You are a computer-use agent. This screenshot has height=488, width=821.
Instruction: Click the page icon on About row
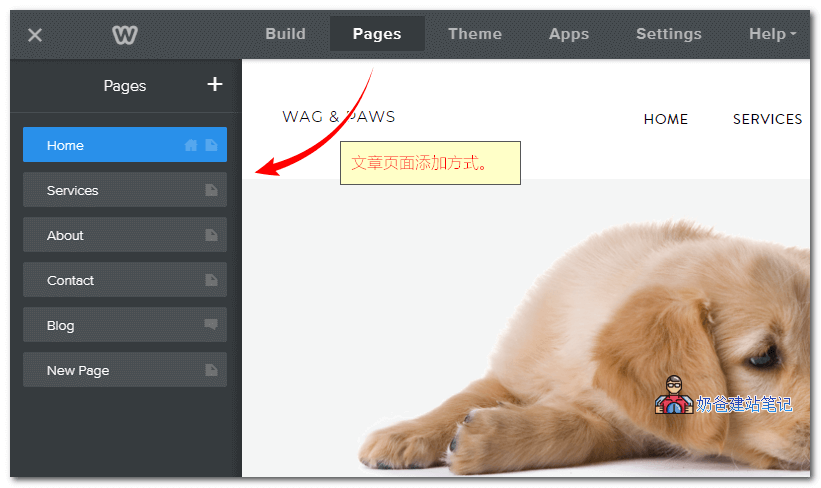pos(211,235)
